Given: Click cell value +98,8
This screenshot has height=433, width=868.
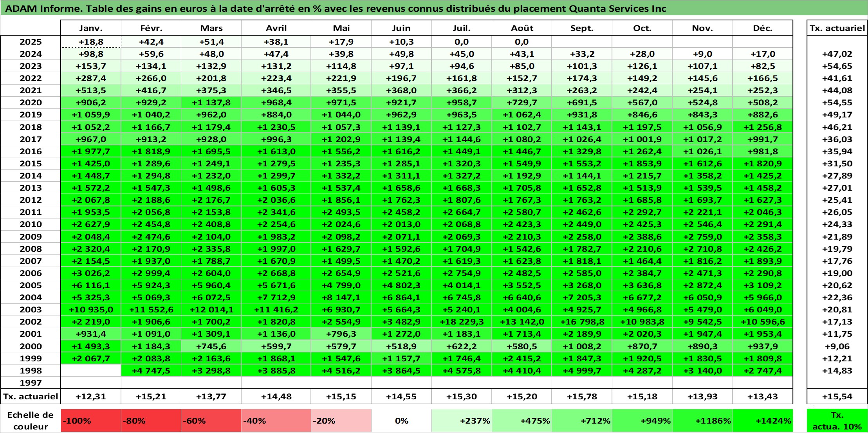Looking at the screenshot, I should pyautogui.click(x=91, y=54).
